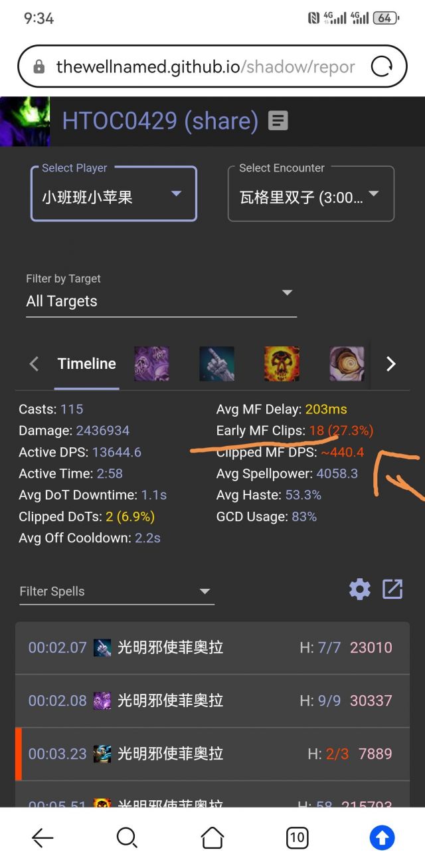
Task: Open the flaming skull spell tab
Action: [x=282, y=364]
